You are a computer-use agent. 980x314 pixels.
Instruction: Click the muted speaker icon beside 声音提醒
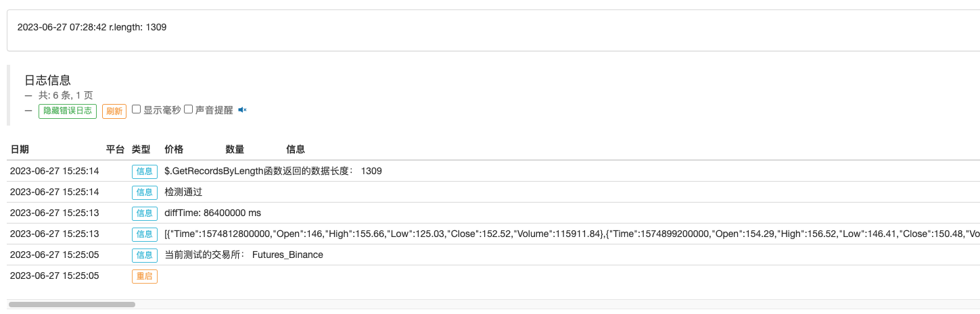click(x=242, y=110)
